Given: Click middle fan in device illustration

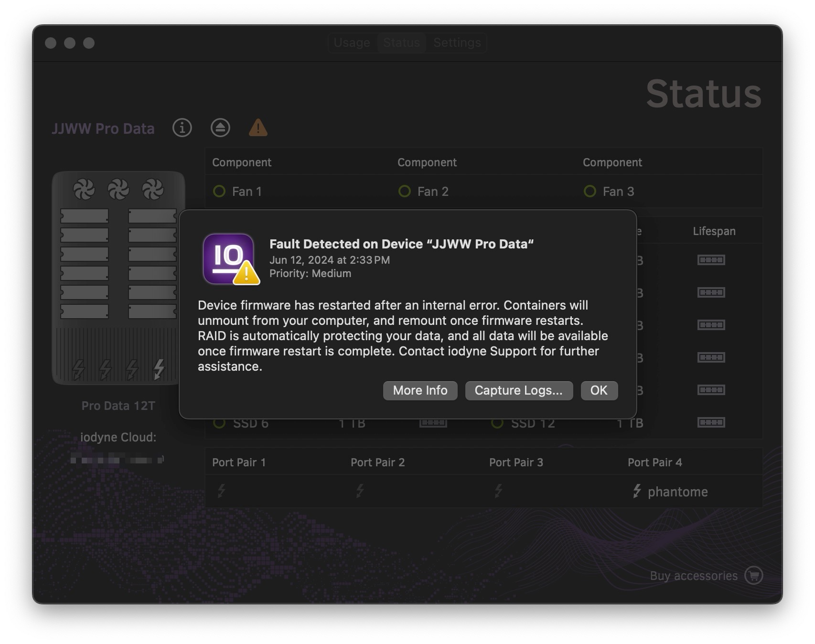Looking at the screenshot, I should 118,189.
